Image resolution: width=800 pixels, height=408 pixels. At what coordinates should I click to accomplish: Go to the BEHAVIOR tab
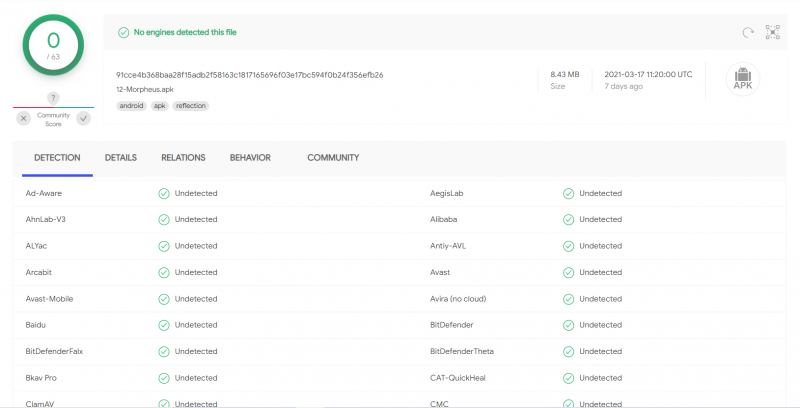pos(250,158)
